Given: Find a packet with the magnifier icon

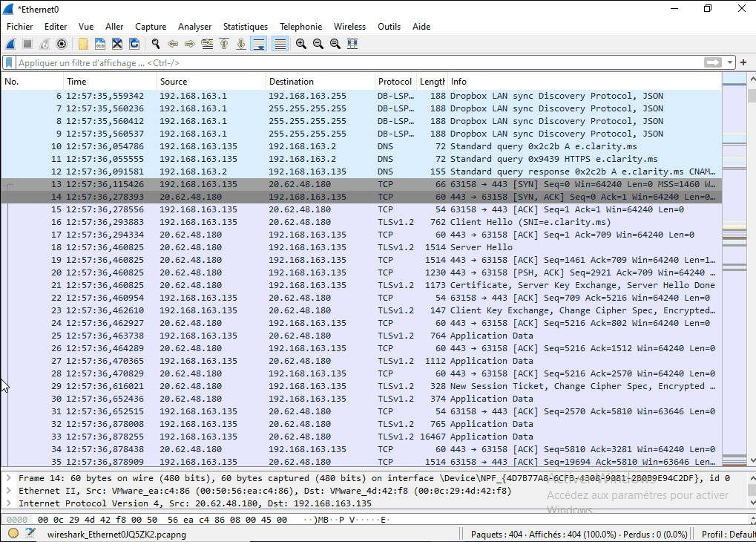Looking at the screenshot, I should (156, 44).
